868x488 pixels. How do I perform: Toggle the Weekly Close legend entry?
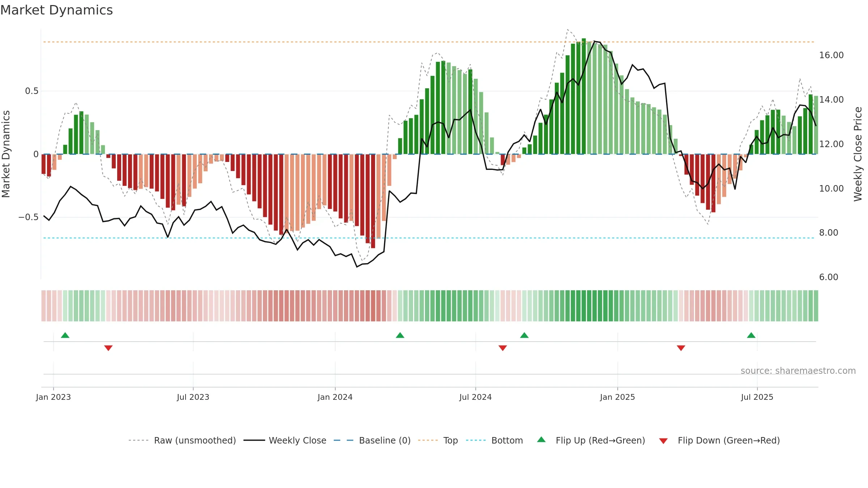click(285, 440)
